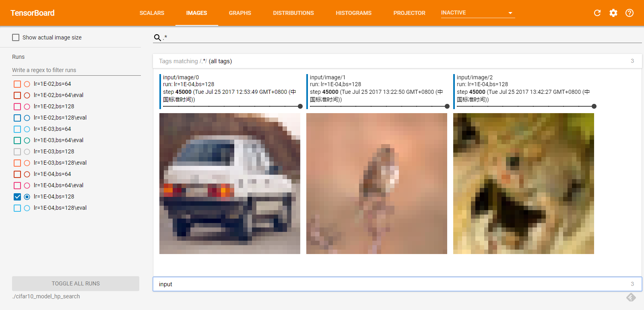Collapse the input tag group

(397, 284)
